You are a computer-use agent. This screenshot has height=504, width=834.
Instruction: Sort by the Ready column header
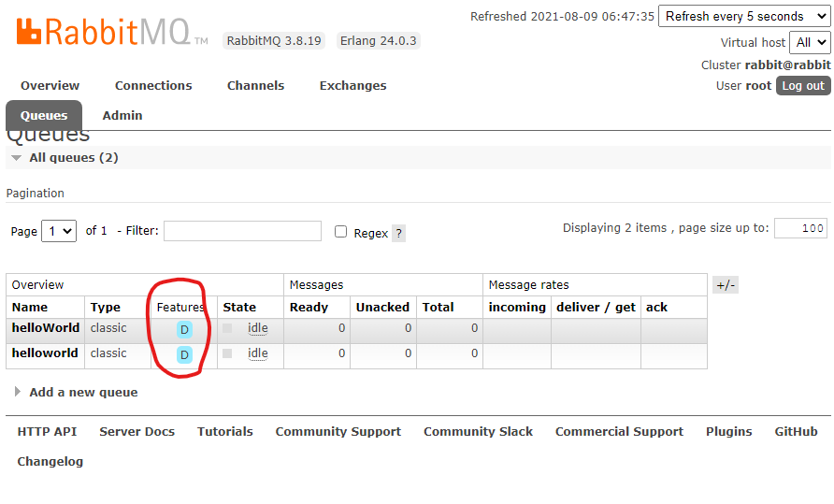pyautogui.click(x=309, y=308)
